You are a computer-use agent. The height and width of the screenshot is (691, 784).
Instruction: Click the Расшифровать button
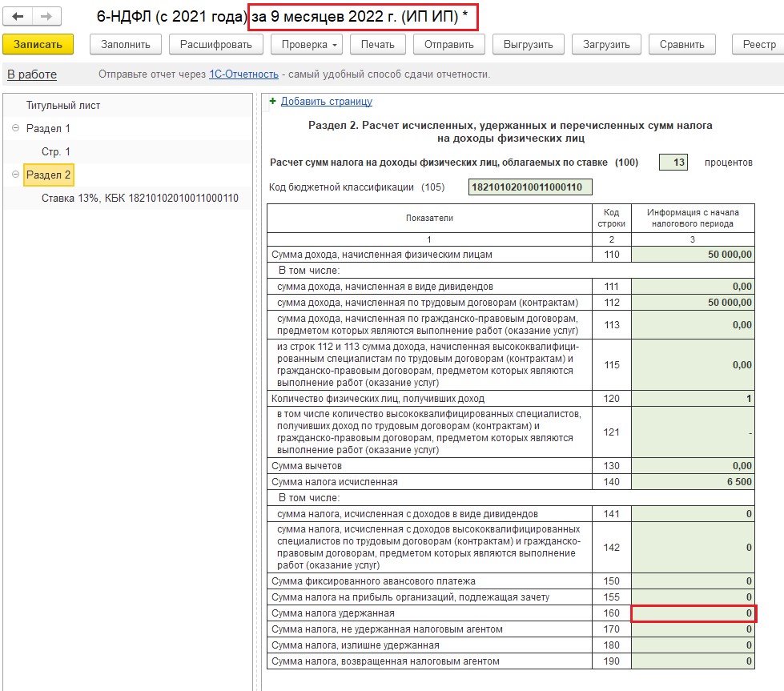[x=216, y=45]
